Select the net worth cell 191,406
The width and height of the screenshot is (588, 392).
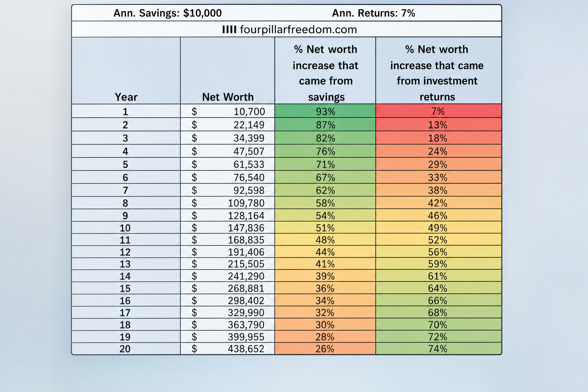tap(228, 252)
